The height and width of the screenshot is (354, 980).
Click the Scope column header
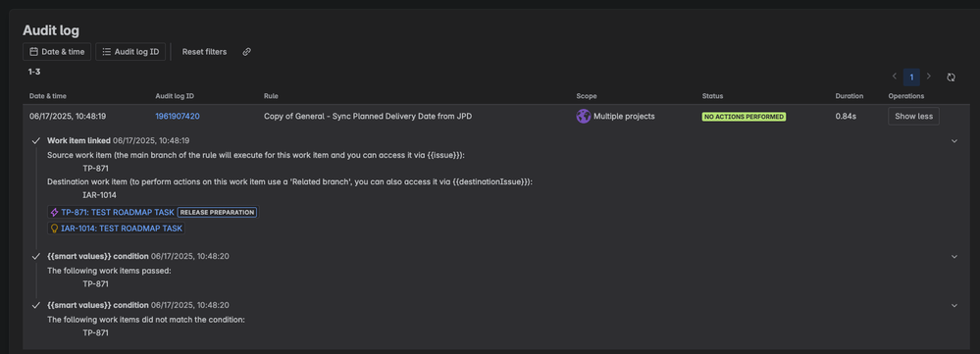[x=587, y=96]
